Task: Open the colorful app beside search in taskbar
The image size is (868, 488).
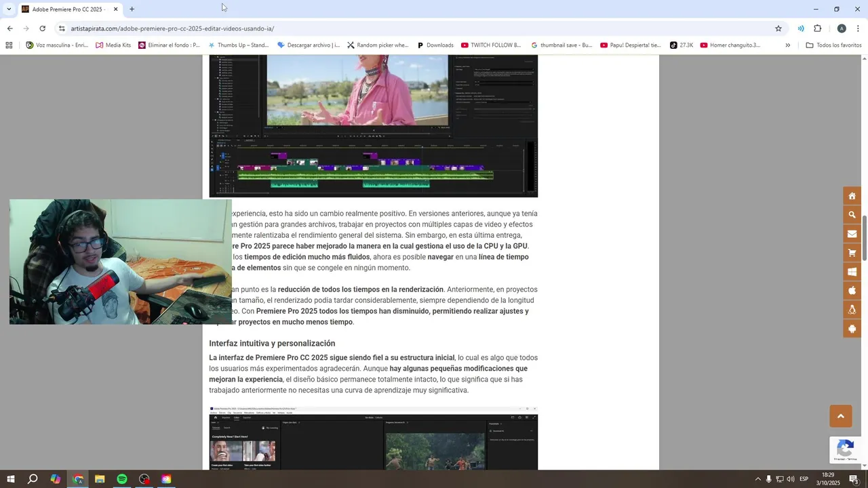Action: pos(55,479)
